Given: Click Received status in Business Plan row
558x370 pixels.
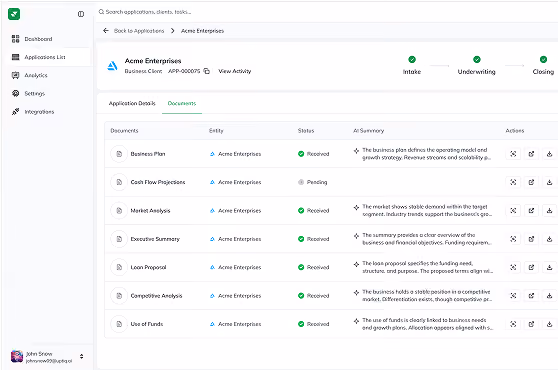Looking at the screenshot, I should (x=314, y=154).
